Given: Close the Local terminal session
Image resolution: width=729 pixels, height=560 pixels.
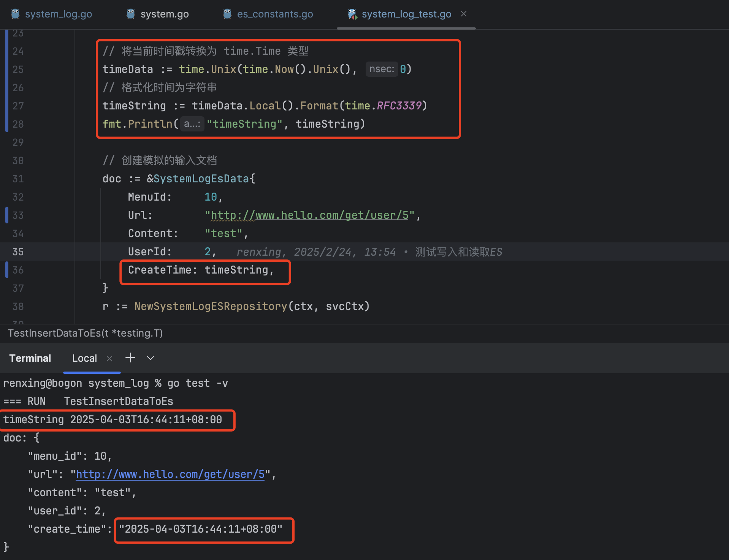Looking at the screenshot, I should (109, 359).
